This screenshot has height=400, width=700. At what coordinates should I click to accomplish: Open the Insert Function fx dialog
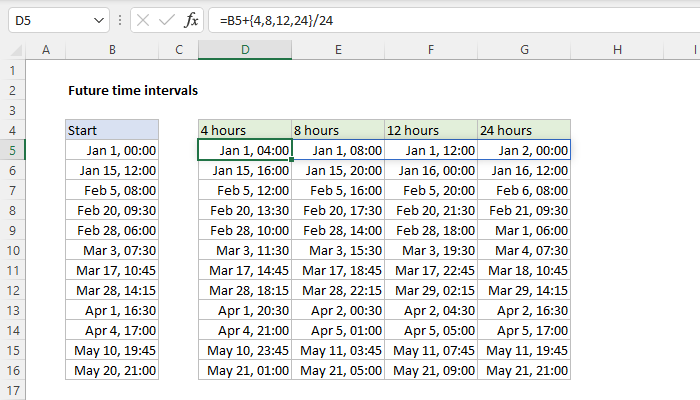(192, 20)
